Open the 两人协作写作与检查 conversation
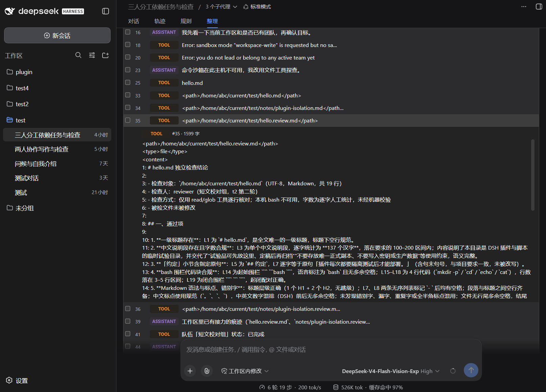Screen dimensions: 546x392 [57, 149]
